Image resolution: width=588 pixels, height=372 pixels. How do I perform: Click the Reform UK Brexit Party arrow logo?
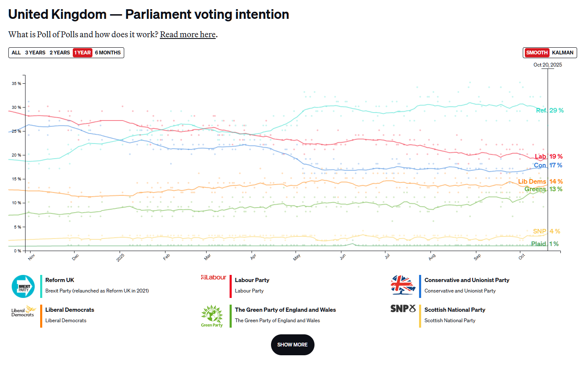[x=23, y=287]
